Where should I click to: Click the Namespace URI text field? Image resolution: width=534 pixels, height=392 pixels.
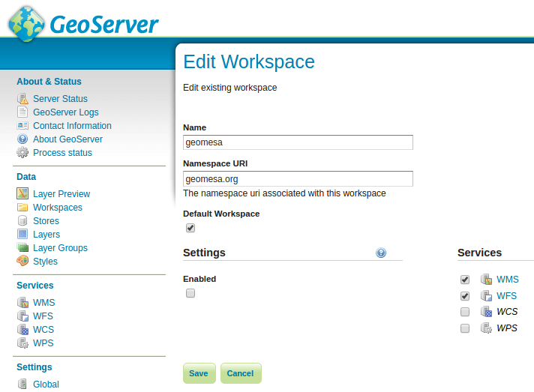pos(298,178)
